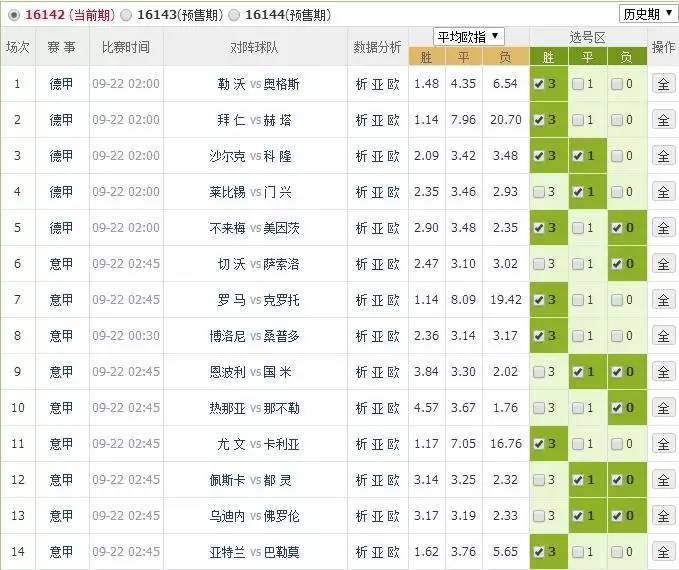Uncheck win (3) for match 1 勒沃 vs 奥格斯

(x=539, y=84)
